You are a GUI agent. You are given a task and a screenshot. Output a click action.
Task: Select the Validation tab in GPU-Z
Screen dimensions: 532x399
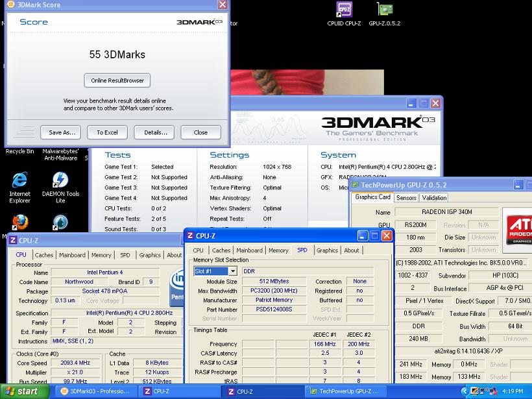pos(434,197)
